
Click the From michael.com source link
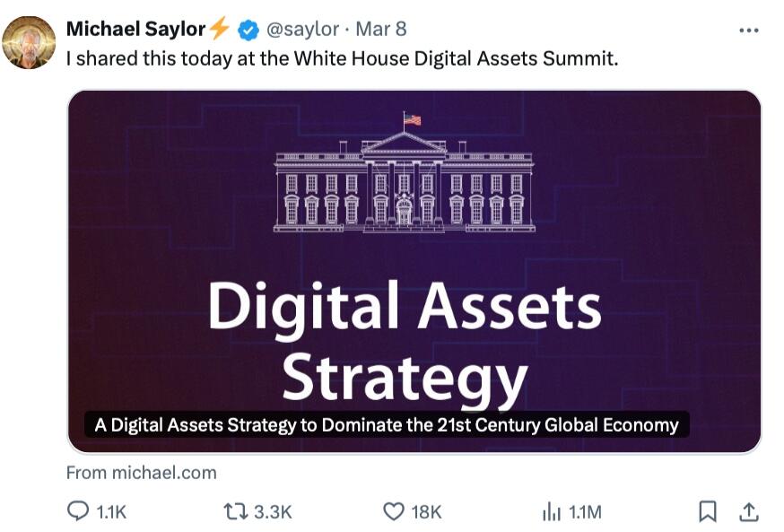[x=142, y=472]
